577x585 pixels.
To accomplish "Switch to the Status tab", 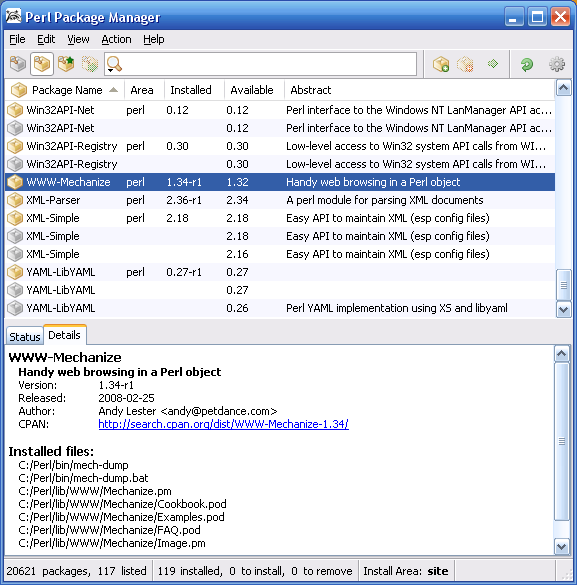I will pos(25,337).
